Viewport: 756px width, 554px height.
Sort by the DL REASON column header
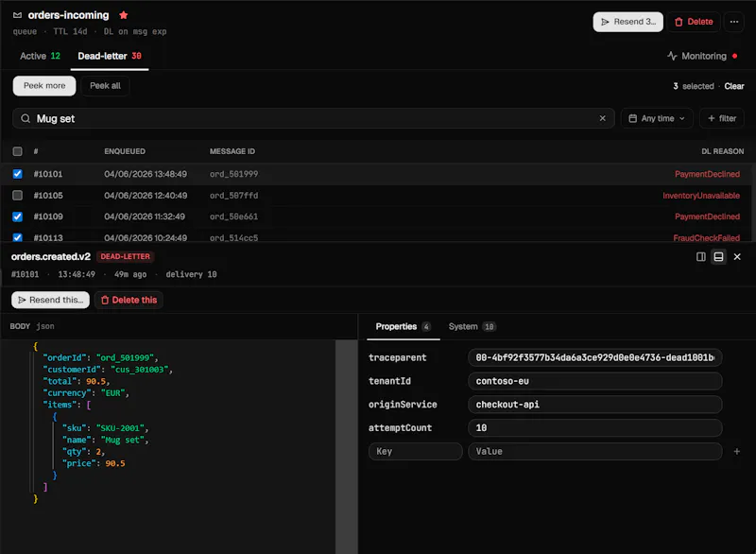tap(722, 151)
